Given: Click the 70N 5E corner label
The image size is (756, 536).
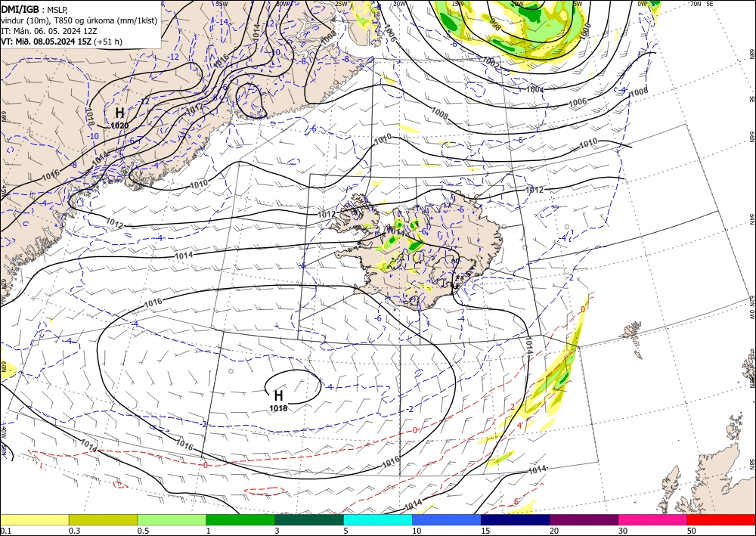Looking at the screenshot, I should pos(702,4).
